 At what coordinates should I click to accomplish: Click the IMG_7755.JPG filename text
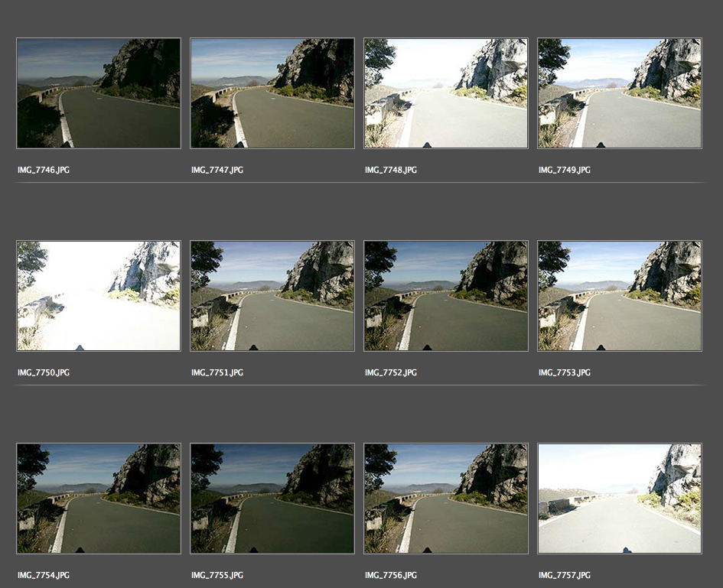(x=217, y=575)
